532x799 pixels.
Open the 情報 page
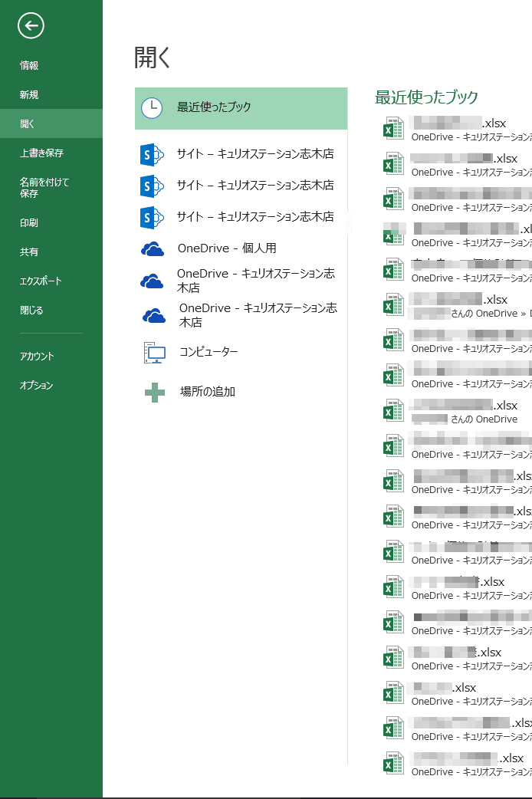pyautogui.click(x=51, y=65)
